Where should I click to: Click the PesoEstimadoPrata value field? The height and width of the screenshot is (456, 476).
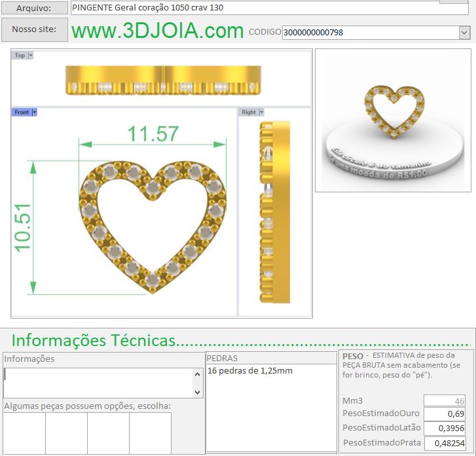tap(445, 443)
